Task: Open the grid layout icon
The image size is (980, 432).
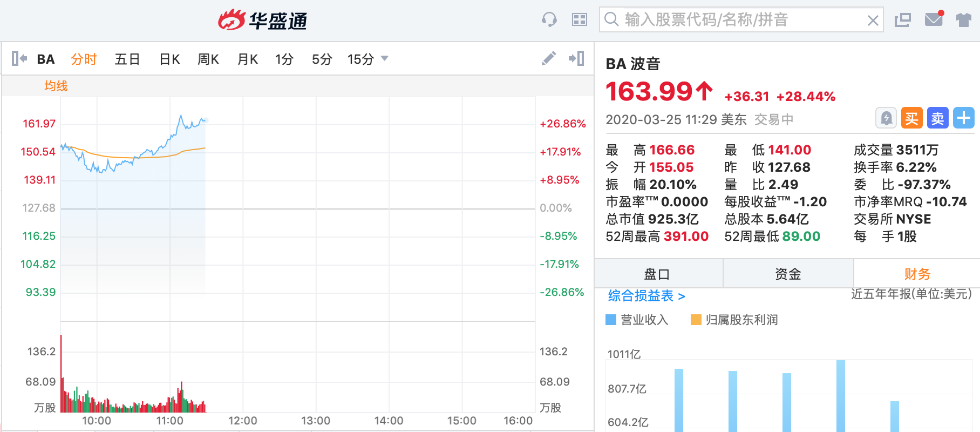Action: (580, 20)
